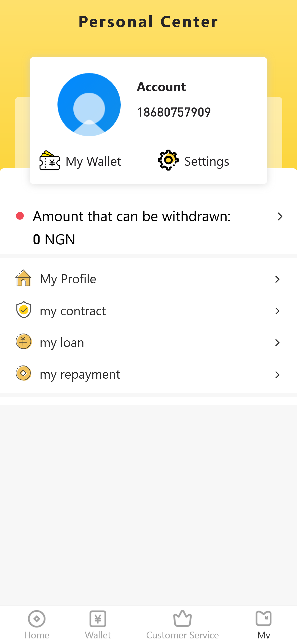Click the My Wallet label
Screen dimensions: 297x644
tap(93, 161)
